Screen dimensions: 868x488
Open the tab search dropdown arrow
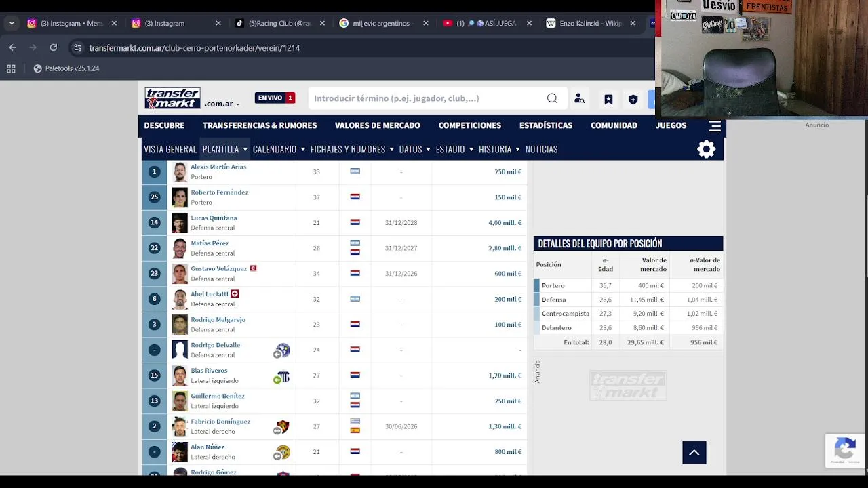tap(12, 23)
